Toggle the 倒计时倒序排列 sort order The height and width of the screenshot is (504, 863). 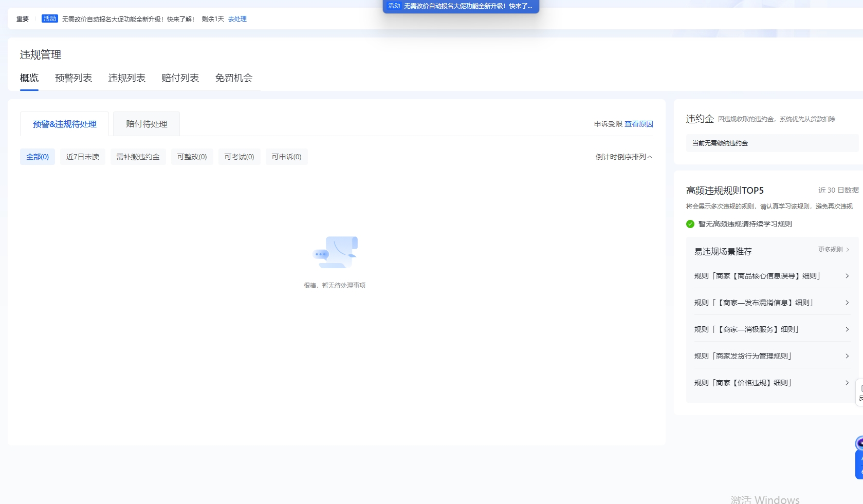tap(623, 157)
